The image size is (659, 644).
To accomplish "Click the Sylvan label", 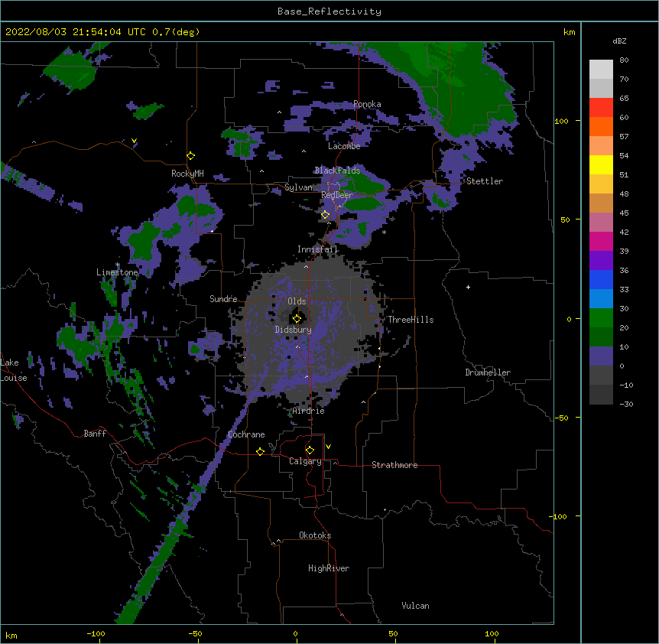I will (x=298, y=187).
